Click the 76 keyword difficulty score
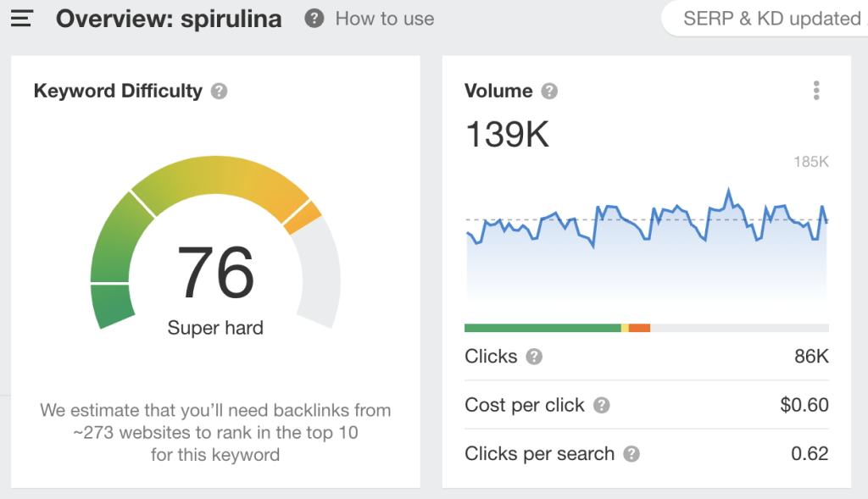 click(x=216, y=272)
